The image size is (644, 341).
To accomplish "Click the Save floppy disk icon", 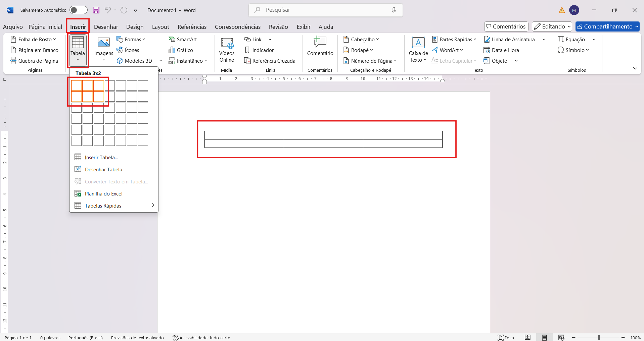I will coord(96,10).
